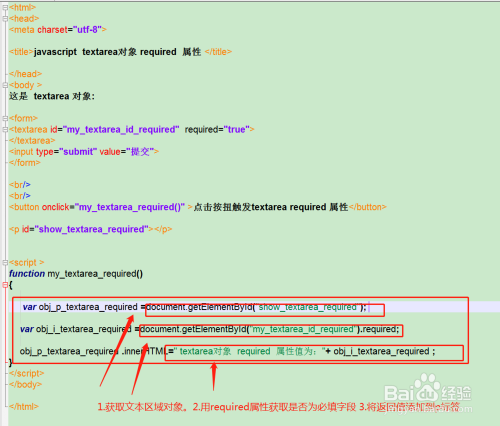Click the string "my_textarea_id_required" in getElementById call

click(x=303, y=329)
